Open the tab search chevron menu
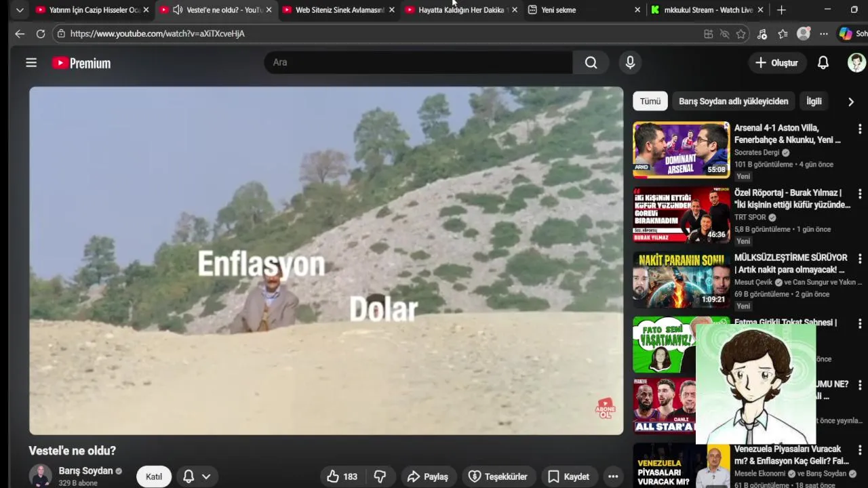The image size is (868, 488). tap(20, 10)
